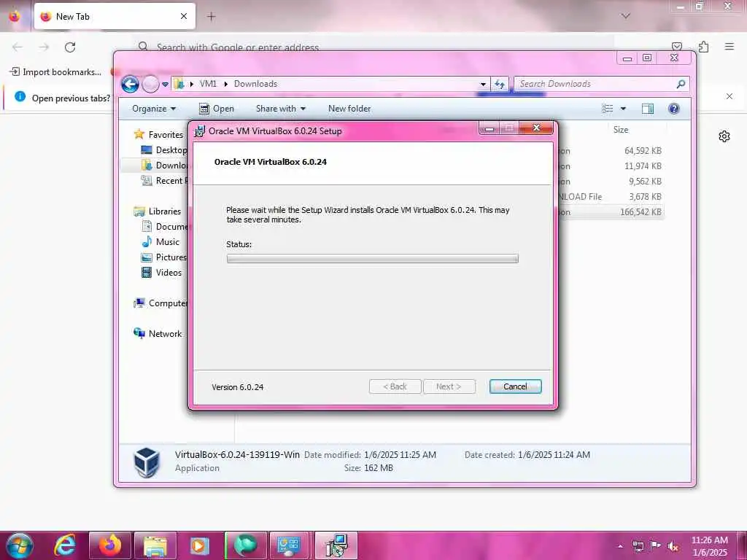The width and height of the screenshot is (747, 560).
Task: Close the Firefox New Tab tab
Action: pos(184,16)
